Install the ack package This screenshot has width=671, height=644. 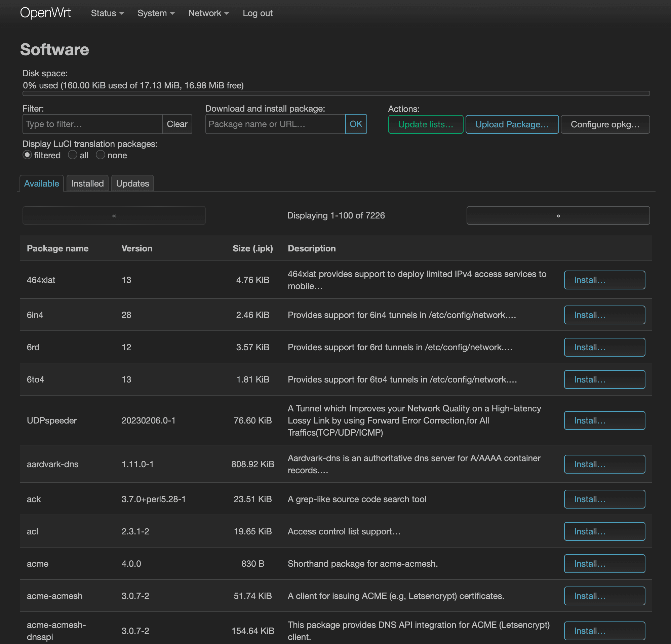click(x=604, y=499)
